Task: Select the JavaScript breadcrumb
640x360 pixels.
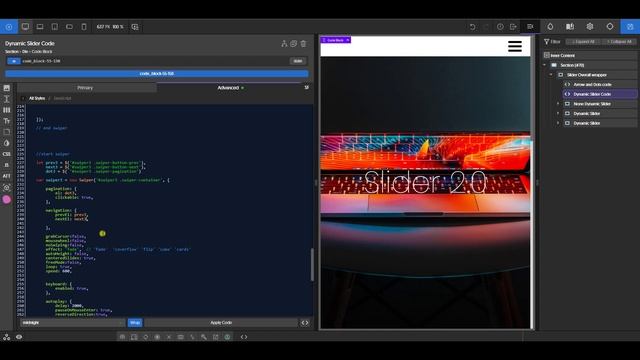Action: (x=62, y=98)
